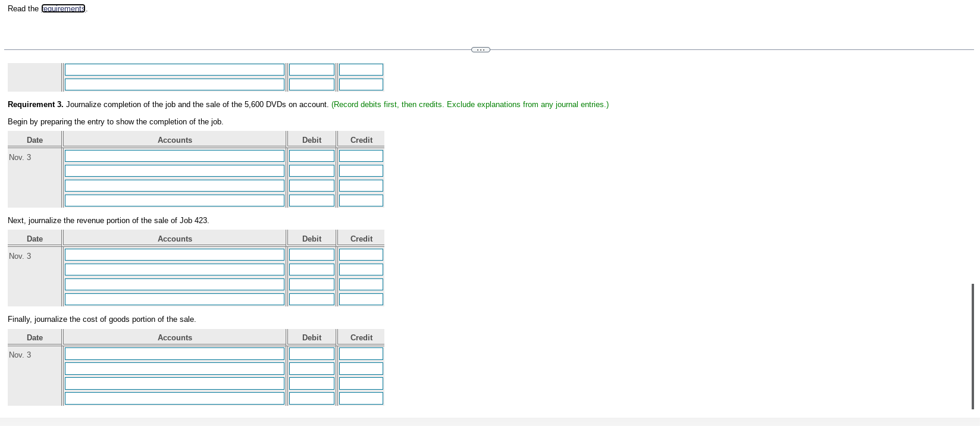Screen dimensions: 980x426
Task: Click third account field in cost of goods entry
Action: point(174,383)
